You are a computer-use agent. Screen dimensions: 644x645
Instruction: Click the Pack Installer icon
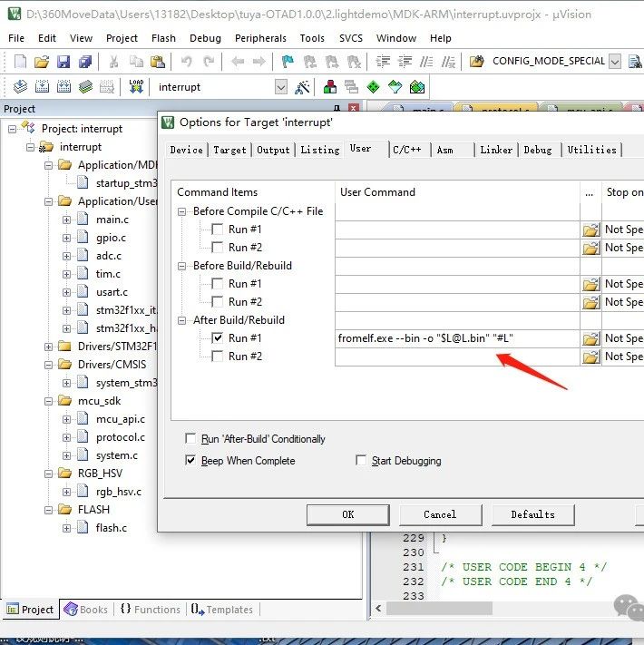point(417,87)
